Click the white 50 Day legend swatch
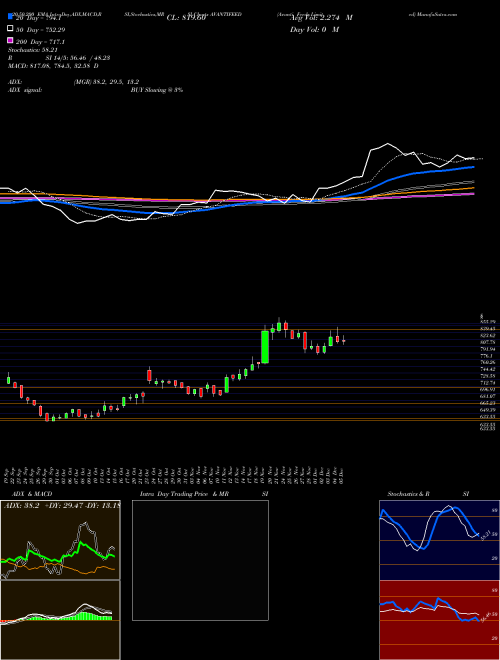The height and width of the screenshot is (660, 500). pos(11,29)
